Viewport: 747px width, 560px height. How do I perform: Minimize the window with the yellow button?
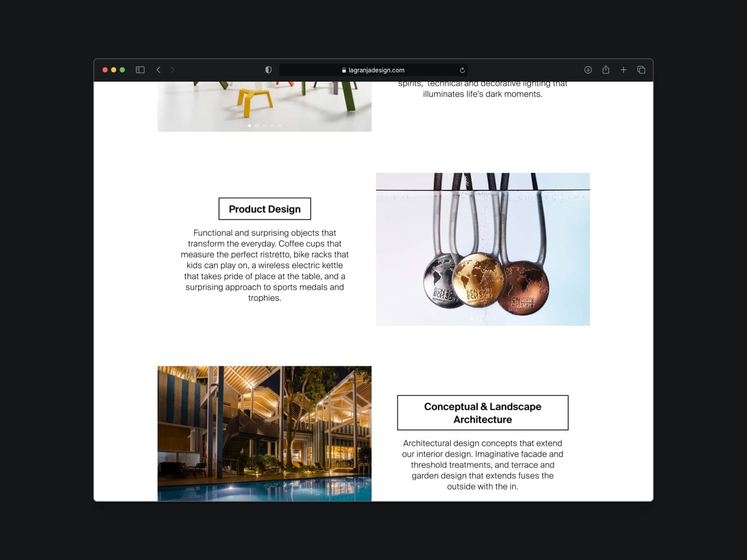click(x=113, y=70)
